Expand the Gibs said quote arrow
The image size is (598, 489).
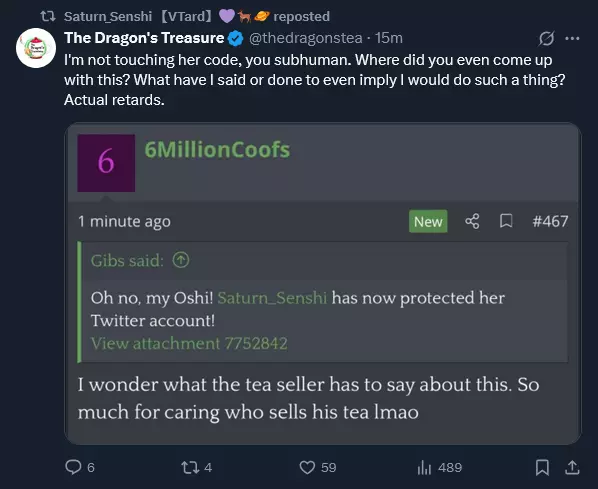click(x=181, y=260)
